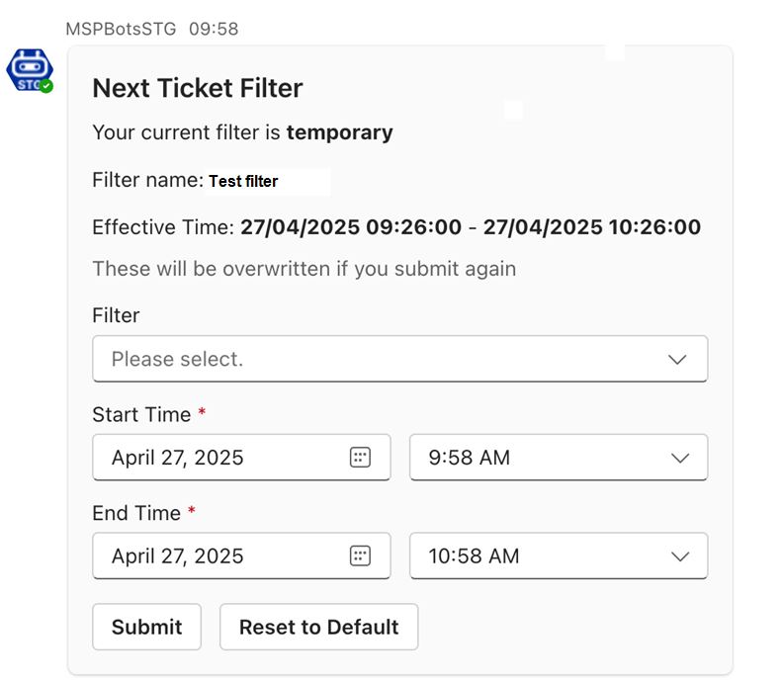Click the green status badge on the bot avatar

[46, 87]
